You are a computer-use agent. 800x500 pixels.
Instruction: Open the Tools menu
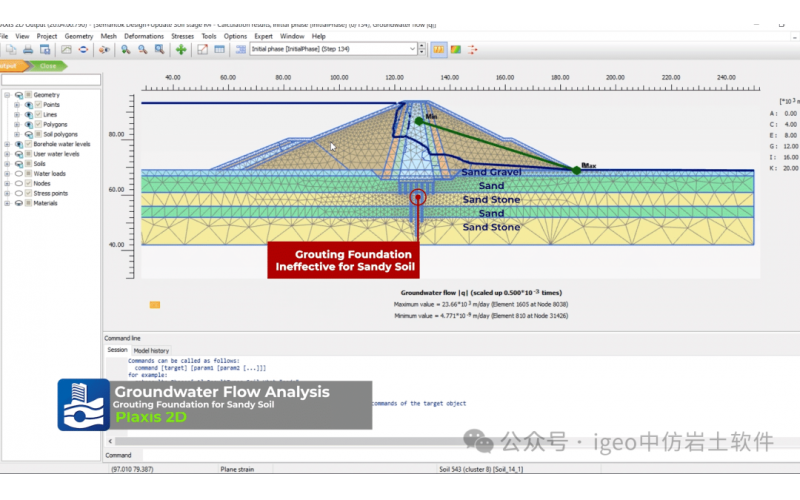209,36
